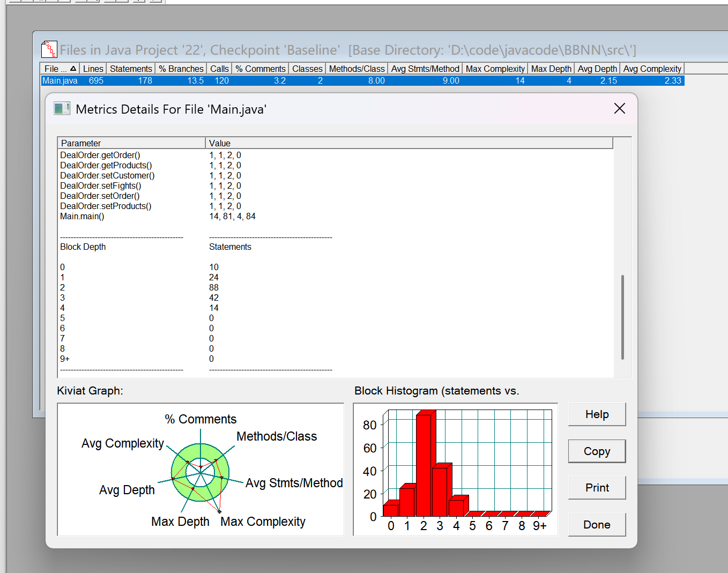Click the 'Avg Depth' Kiviat axis label
This screenshot has height=573, width=728.
[x=127, y=490]
